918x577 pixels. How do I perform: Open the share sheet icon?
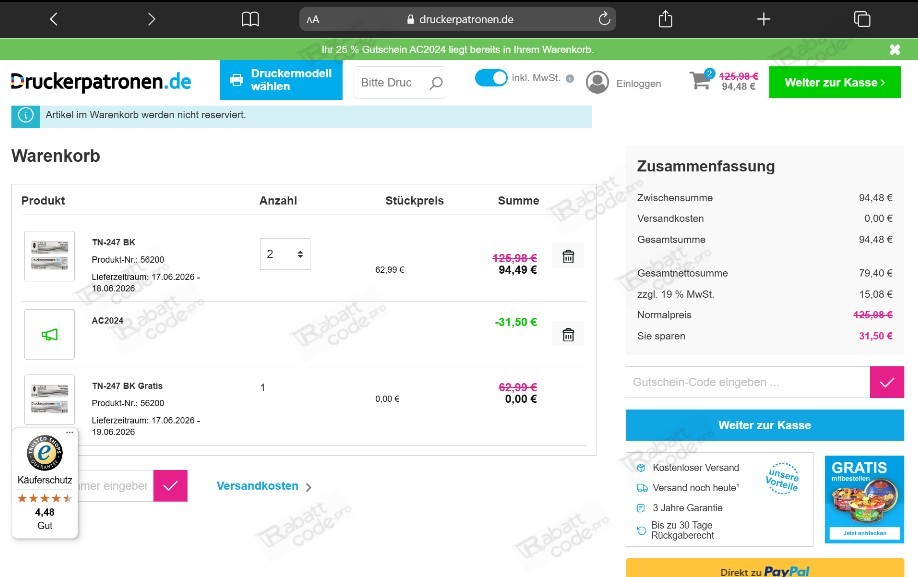[x=665, y=19]
